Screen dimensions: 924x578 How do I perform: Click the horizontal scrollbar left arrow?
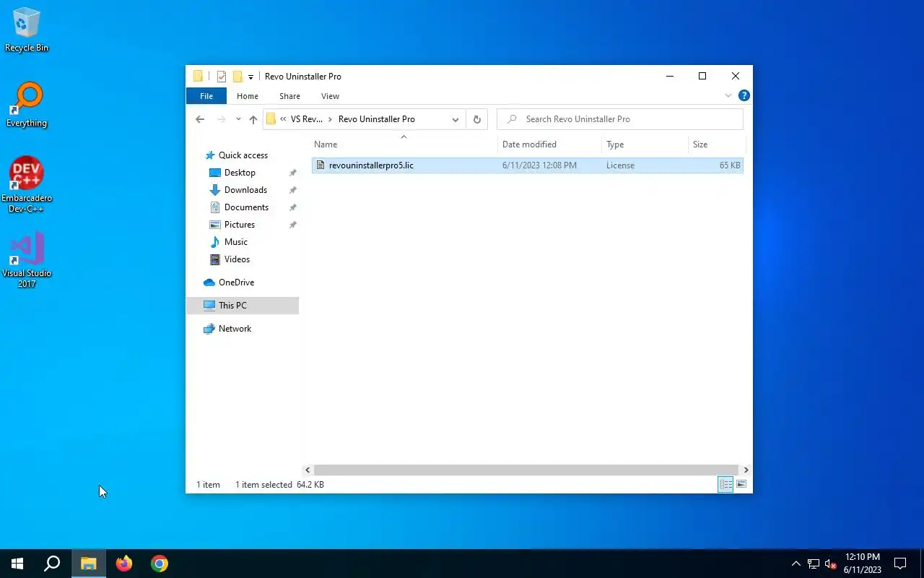pos(308,470)
